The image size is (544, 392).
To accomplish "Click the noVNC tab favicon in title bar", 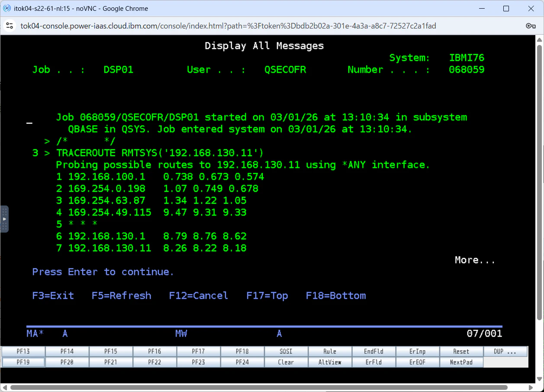I will point(6,8).
